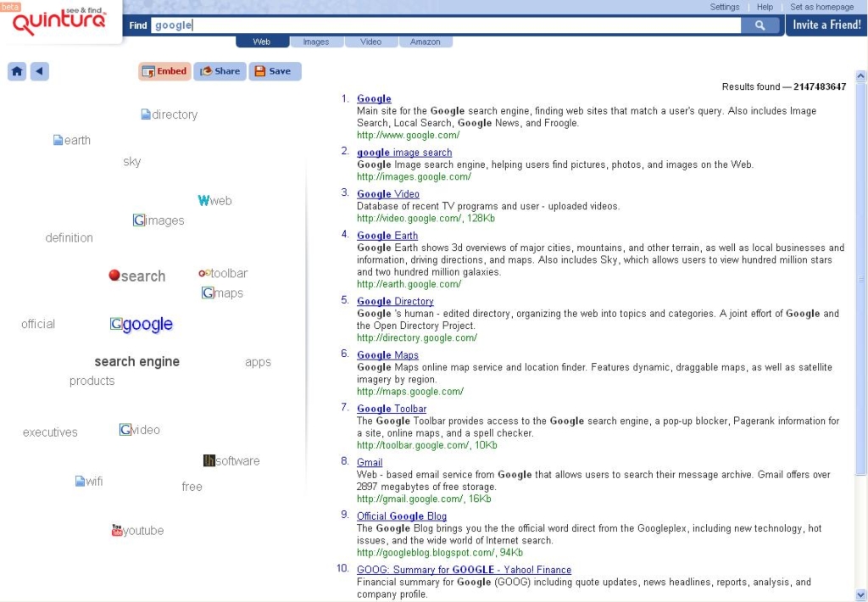The image size is (868, 602).
Task: Select the maps tag in cloud
Action: tap(223, 293)
